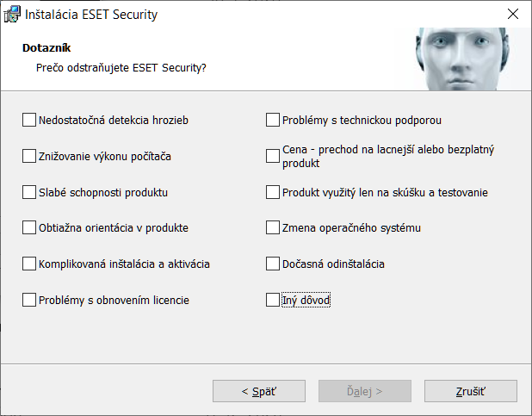Close the Inštalácia ESET Security window
Image resolution: width=532 pixels, height=416 pixels.
pyautogui.click(x=513, y=15)
